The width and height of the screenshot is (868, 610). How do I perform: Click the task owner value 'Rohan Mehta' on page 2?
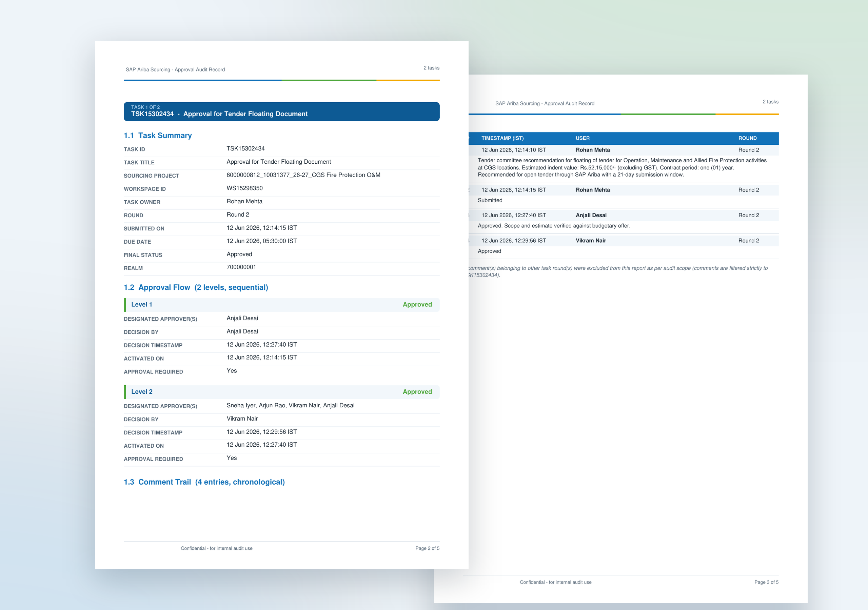click(x=244, y=201)
